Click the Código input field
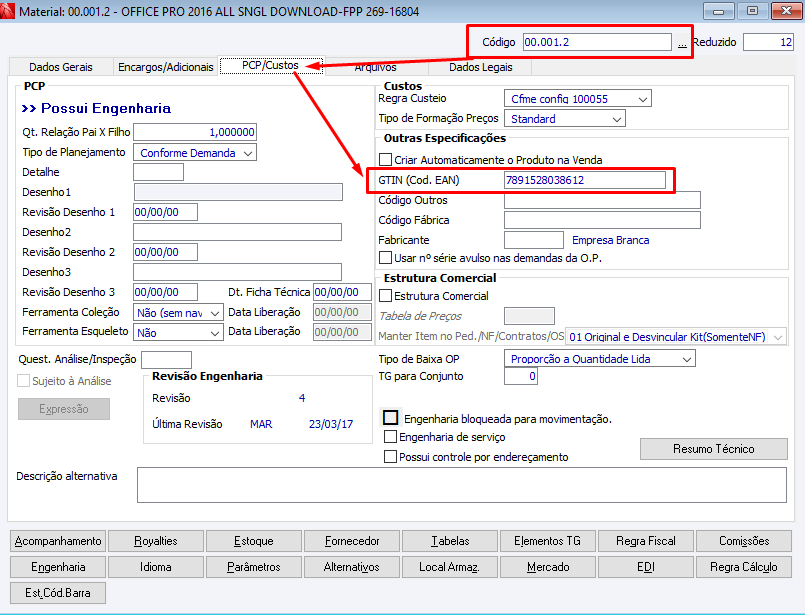The width and height of the screenshot is (805, 615). click(x=597, y=42)
